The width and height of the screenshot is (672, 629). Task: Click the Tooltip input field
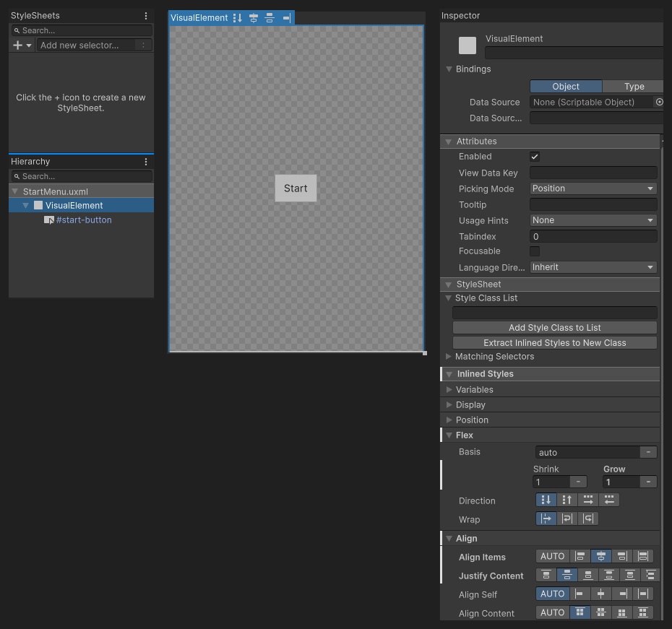click(x=593, y=204)
